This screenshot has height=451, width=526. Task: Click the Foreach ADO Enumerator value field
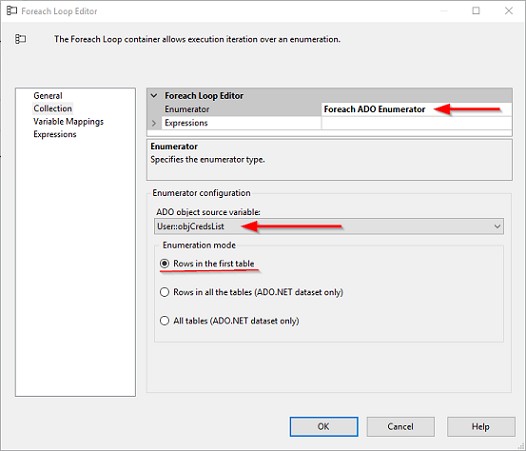coord(416,109)
